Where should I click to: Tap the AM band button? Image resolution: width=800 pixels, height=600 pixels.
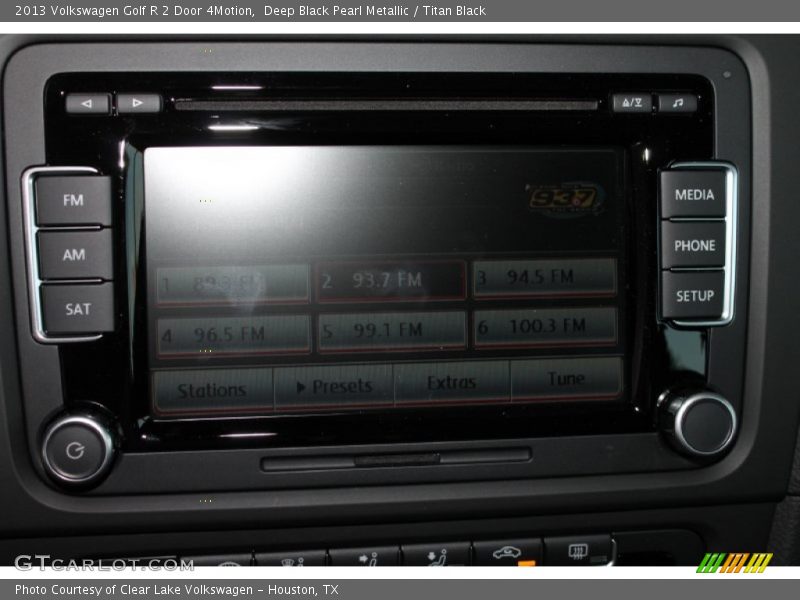pyautogui.click(x=74, y=255)
